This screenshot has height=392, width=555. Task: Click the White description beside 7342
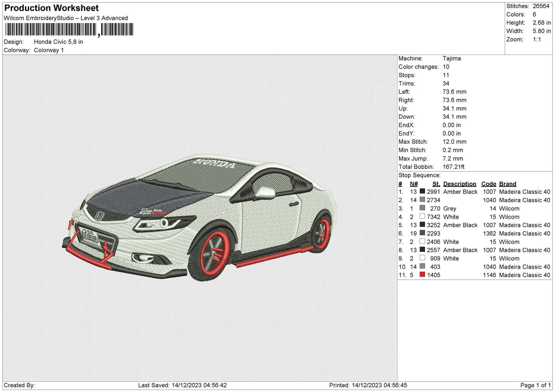pyautogui.click(x=451, y=217)
